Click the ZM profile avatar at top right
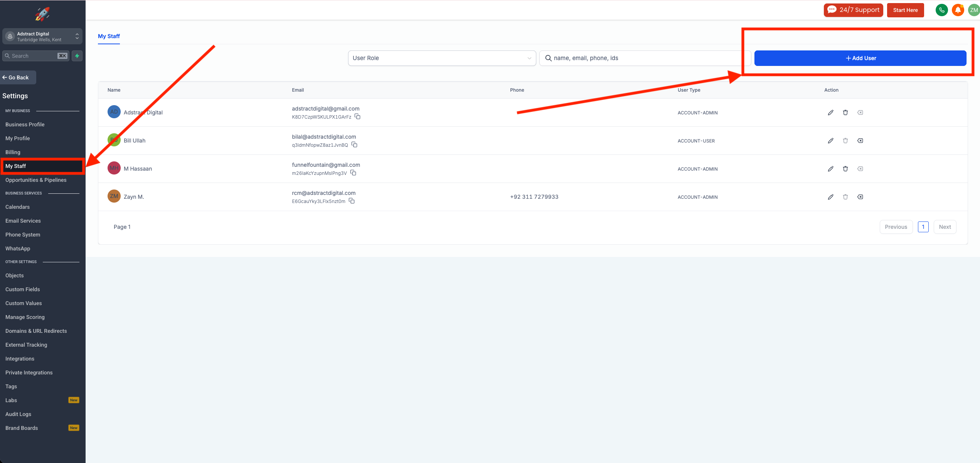Viewport: 980px width, 463px height. (x=974, y=10)
